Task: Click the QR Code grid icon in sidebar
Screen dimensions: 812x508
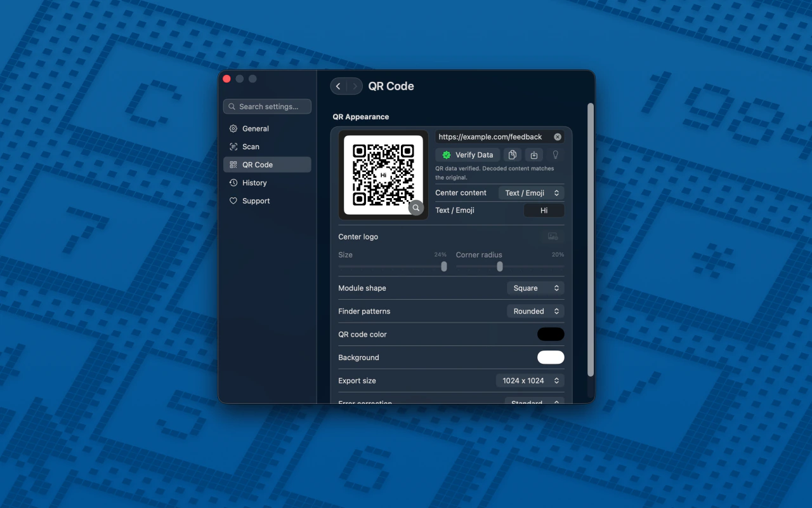Action: click(233, 164)
